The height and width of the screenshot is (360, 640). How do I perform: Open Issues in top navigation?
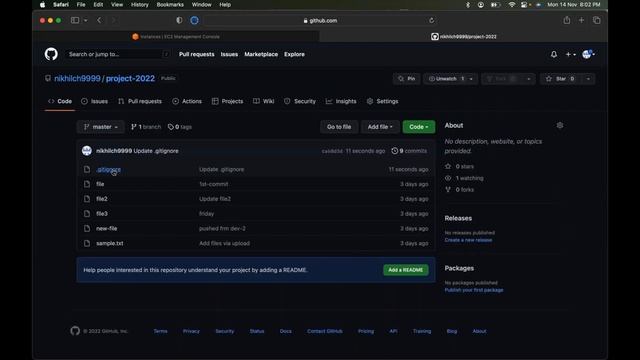point(229,54)
